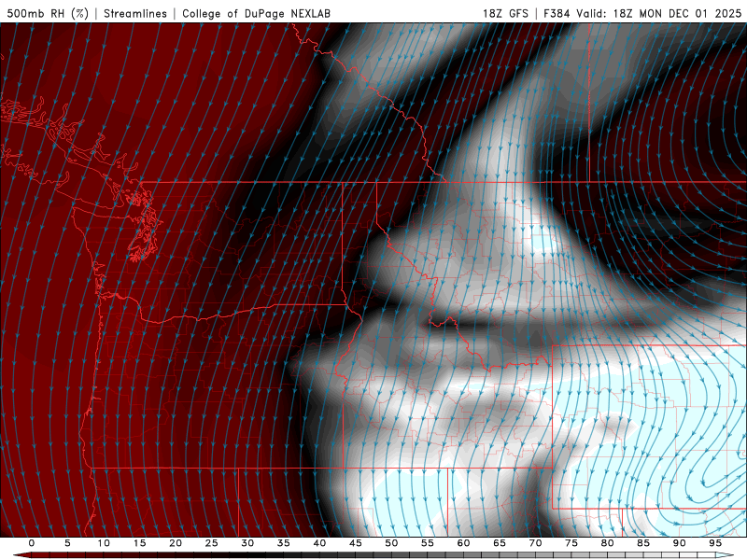The width and height of the screenshot is (747, 560).
Task: Click the "90" label on the color scale
Action: click(680, 543)
